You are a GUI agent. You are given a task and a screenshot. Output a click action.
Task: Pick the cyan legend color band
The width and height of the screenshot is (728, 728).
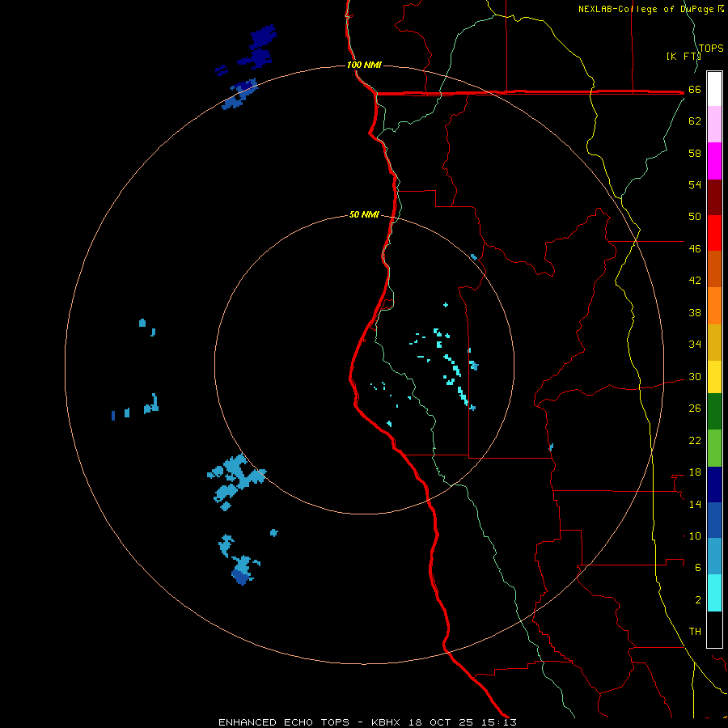click(714, 593)
